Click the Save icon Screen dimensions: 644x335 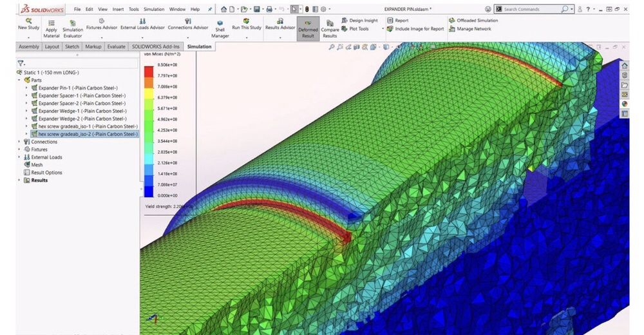coord(257,9)
